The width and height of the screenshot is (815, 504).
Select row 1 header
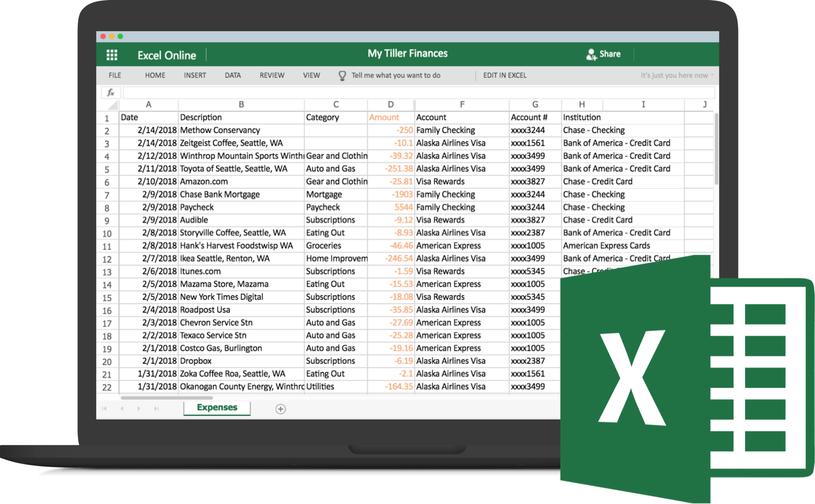[107, 118]
